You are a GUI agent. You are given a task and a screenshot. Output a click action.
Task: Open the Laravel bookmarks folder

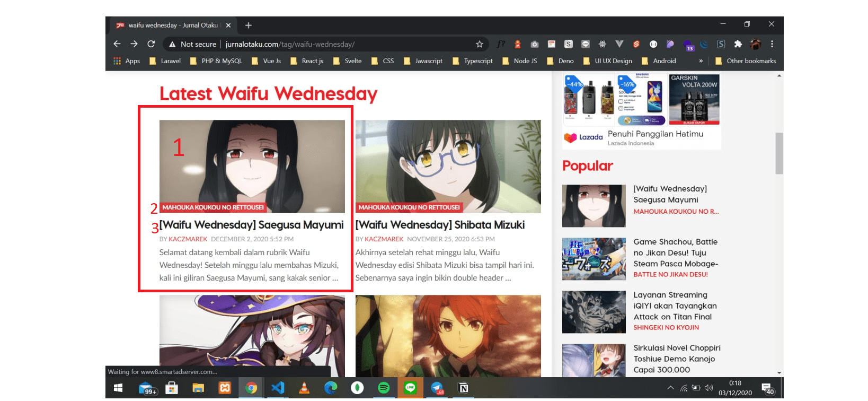coord(165,61)
